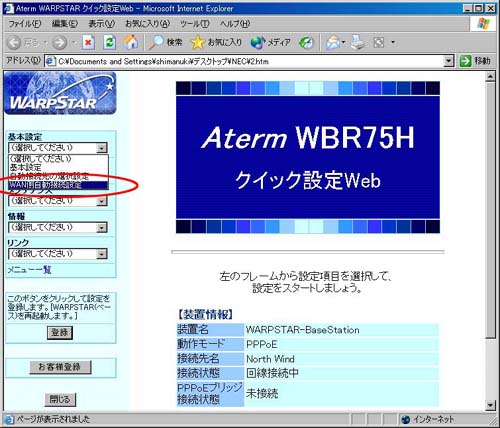Open the Forward button history dropdown arrow

pos(74,43)
